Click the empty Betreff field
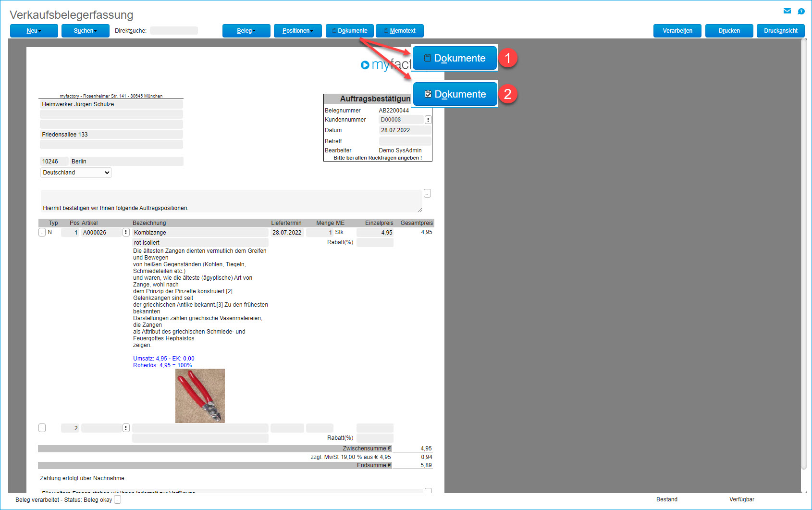Screen dimensions: 812x510 (405, 141)
